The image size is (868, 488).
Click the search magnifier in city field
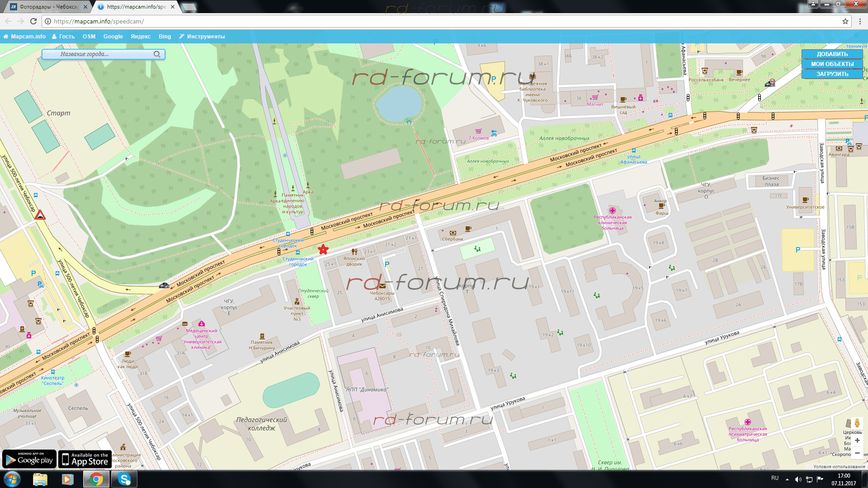157,54
